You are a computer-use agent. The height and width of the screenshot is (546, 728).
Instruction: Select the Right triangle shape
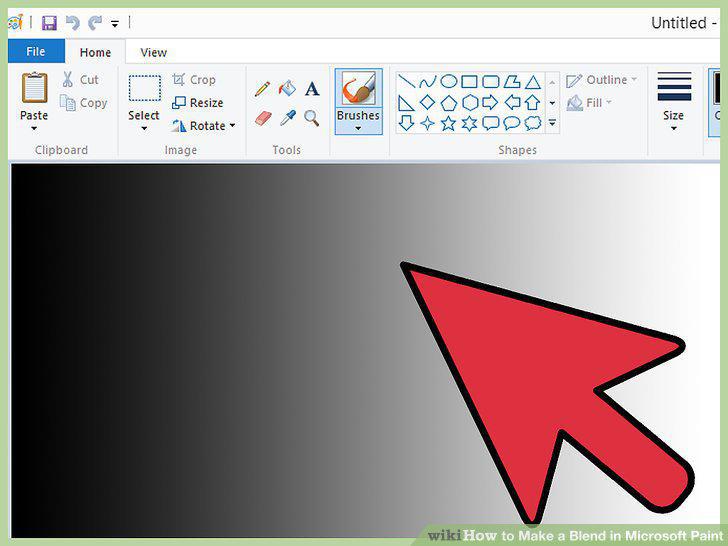click(x=406, y=103)
